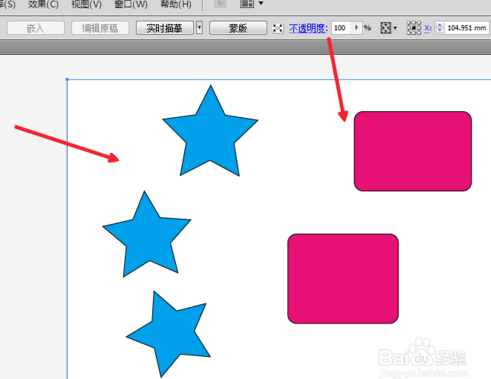Click the 蒙版 button
The height and width of the screenshot is (379, 491).
[238, 28]
